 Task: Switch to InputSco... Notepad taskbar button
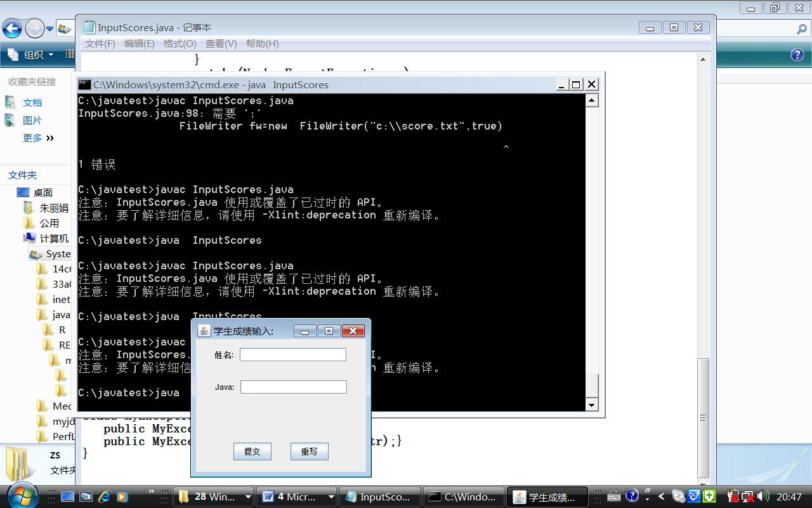(381, 497)
